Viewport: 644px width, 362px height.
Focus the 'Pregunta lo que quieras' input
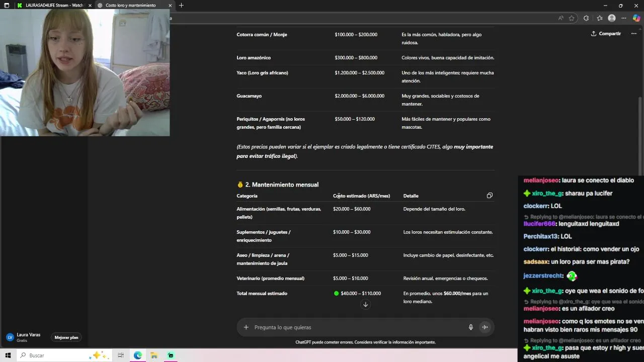pyautogui.click(x=358, y=327)
